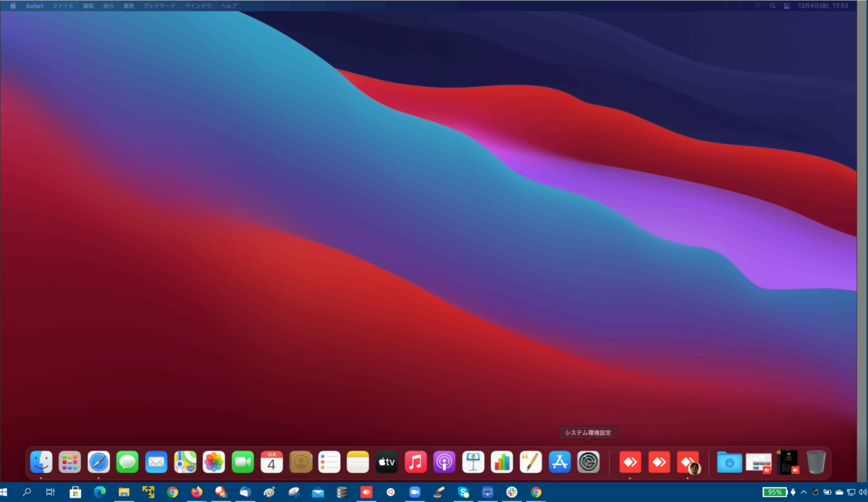
Task: Open Contacts from the dock
Action: click(x=300, y=461)
